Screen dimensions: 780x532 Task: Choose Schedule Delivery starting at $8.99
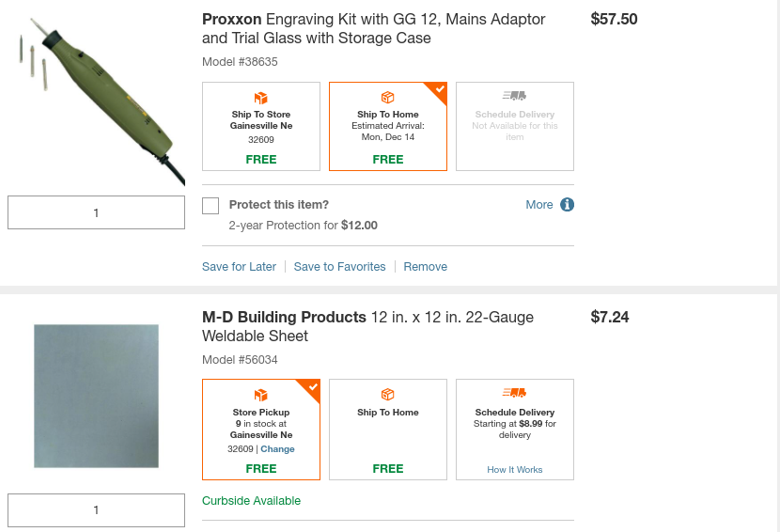click(x=514, y=424)
